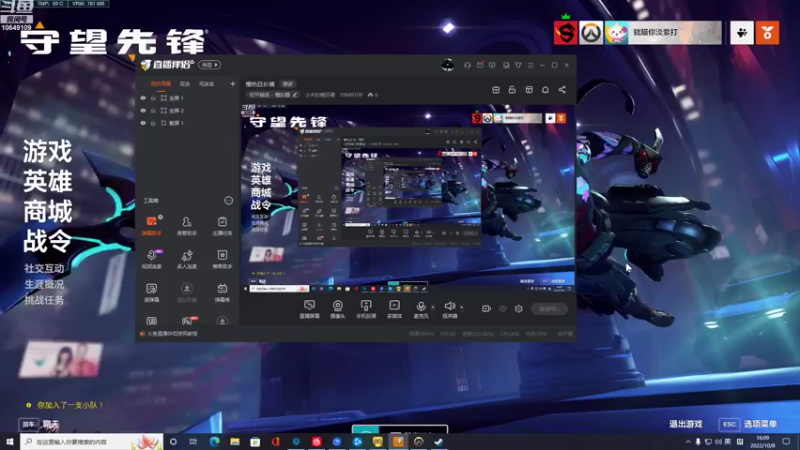Add a 多媒体 media source
This screenshot has width=800, height=450.
pos(394,309)
